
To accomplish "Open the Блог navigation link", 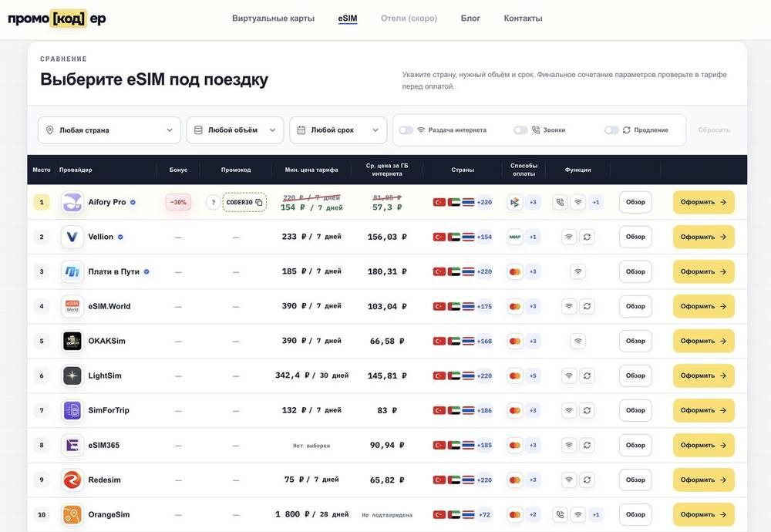I will point(470,19).
